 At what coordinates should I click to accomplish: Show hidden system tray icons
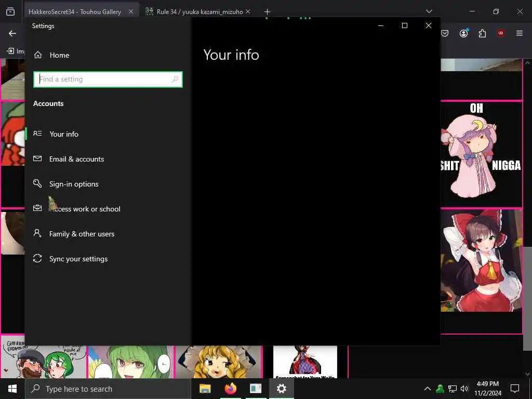pyautogui.click(x=428, y=389)
